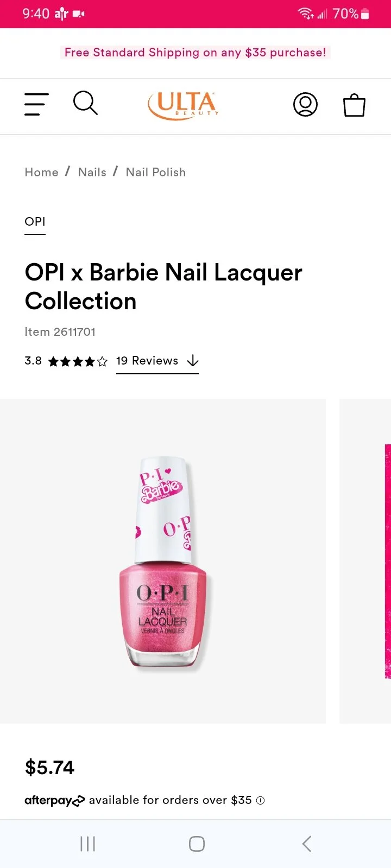Open the Android recent apps button
391x868 pixels.
pos(87,844)
